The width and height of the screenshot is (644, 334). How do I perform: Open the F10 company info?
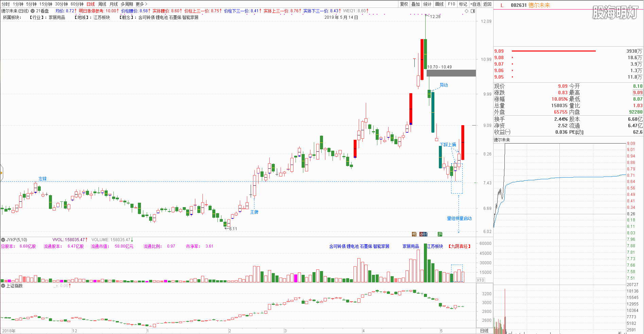click(x=451, y=4)
